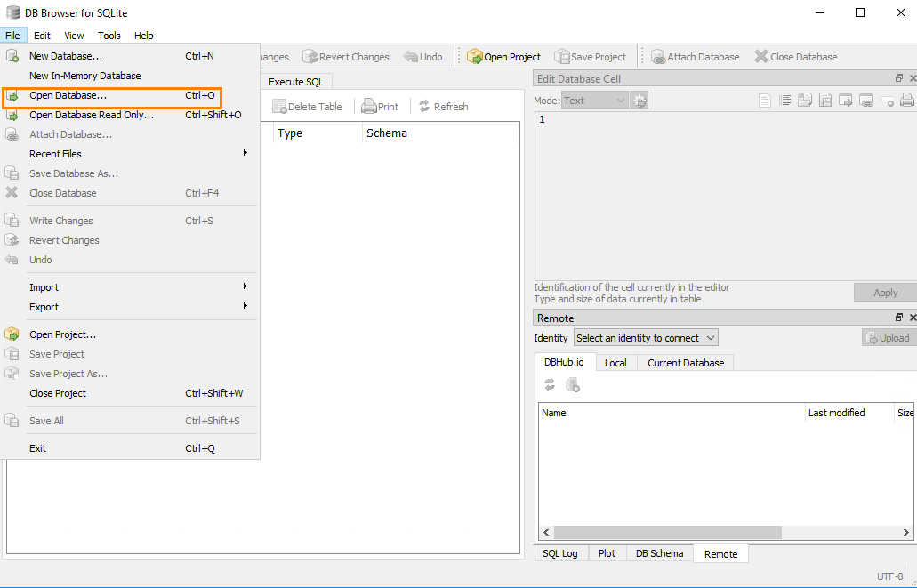Click the set-to-NULL minus icon in Edit Cell

[887, 101]
